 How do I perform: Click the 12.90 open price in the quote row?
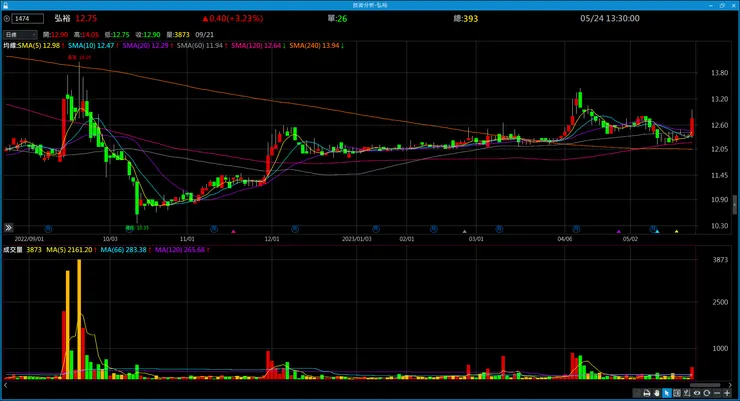[x=59, y=34]
